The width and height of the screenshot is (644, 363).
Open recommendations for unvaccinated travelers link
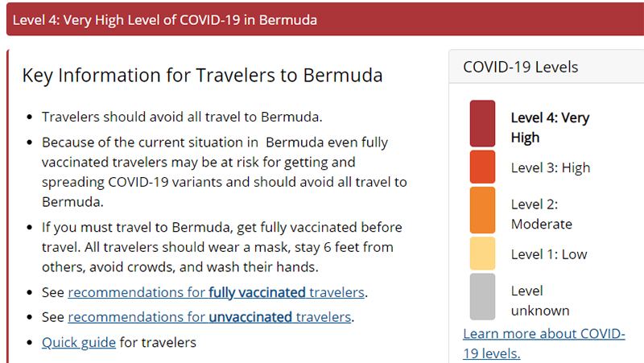point(209,317)
